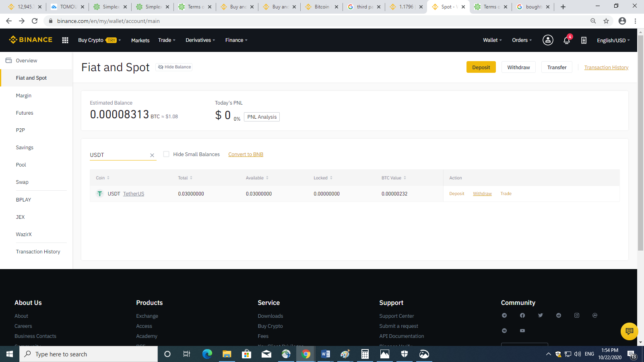Open the notification bell icon
This screenshot has width=644, height=362.
(x=567, y=40)
